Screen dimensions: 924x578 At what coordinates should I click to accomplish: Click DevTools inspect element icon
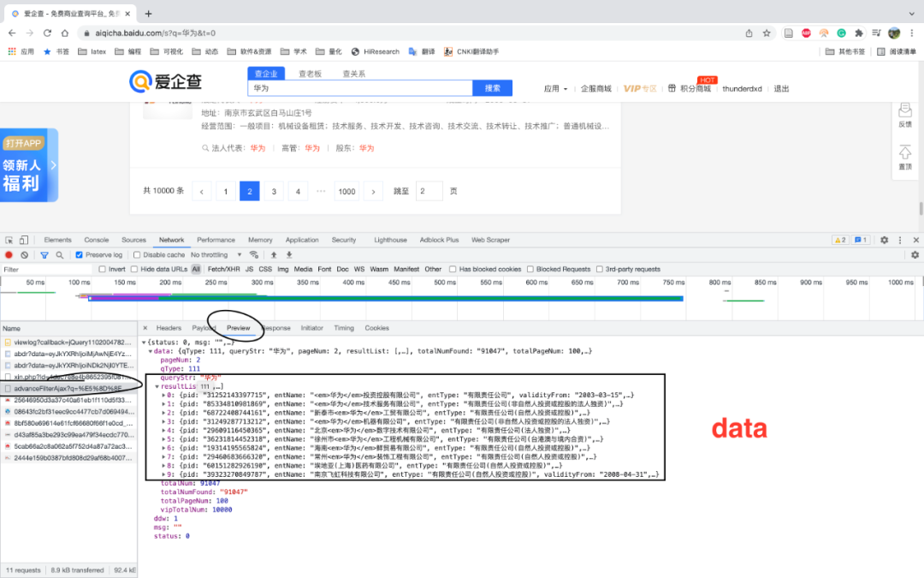pyautogui.click(x=9, y=240)
